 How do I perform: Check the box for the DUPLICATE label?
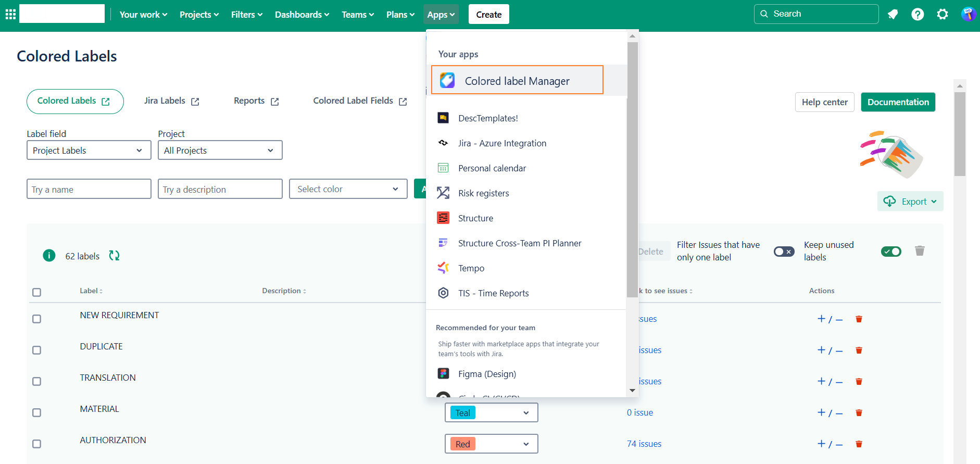(x=36, y=350)
